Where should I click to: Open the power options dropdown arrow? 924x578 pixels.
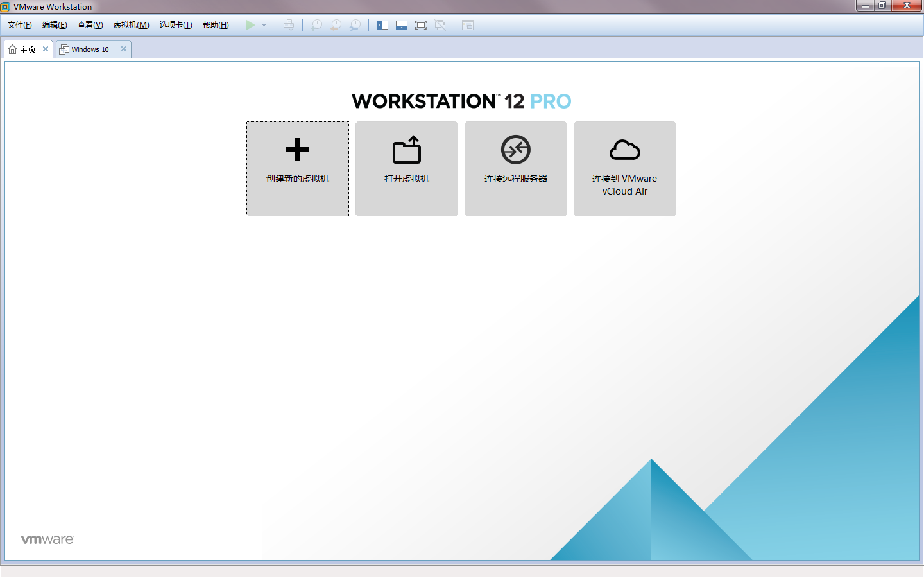tap(264, 25)
